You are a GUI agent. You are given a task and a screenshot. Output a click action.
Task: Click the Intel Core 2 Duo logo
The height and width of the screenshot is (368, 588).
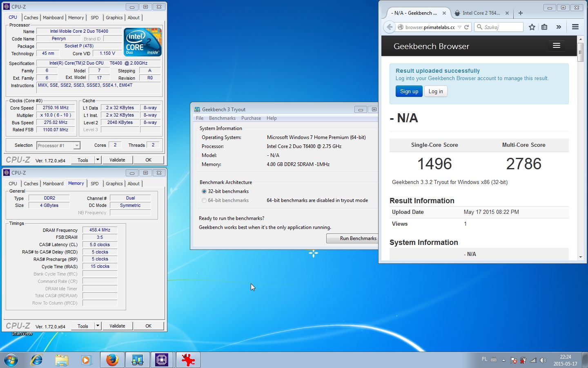(x=143, y=42)
